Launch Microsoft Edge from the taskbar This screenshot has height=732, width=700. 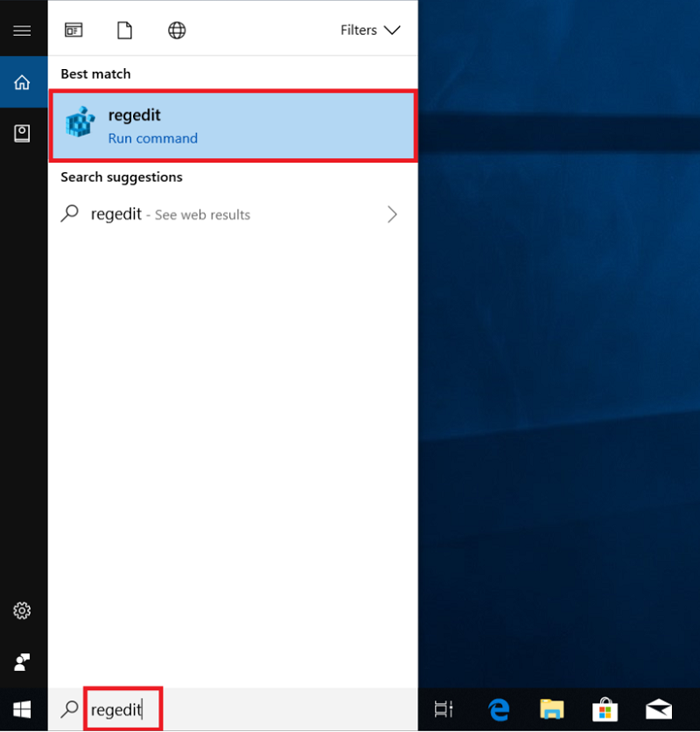point(498,709)
